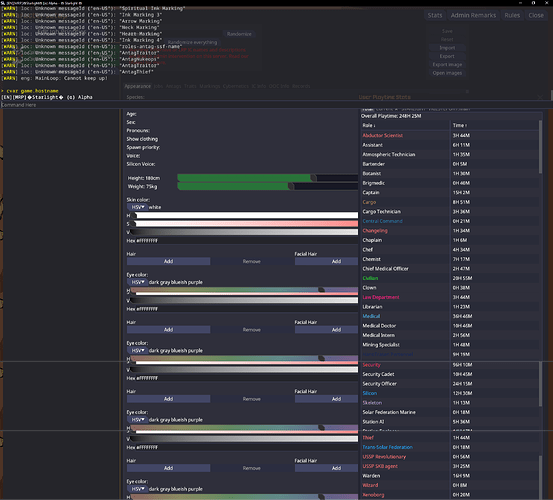Open the Skin color HSV dropdown
The height and width of the screenshot is (500, 553).
click(137, 207)
